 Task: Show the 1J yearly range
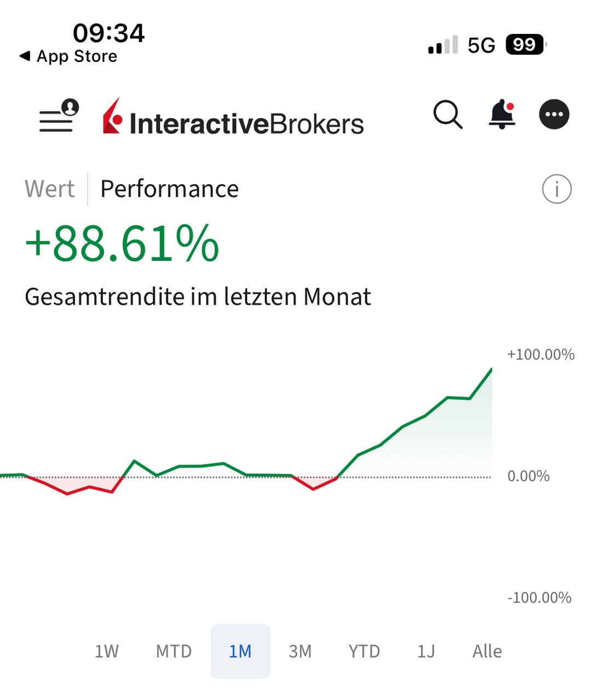point(426,651)
